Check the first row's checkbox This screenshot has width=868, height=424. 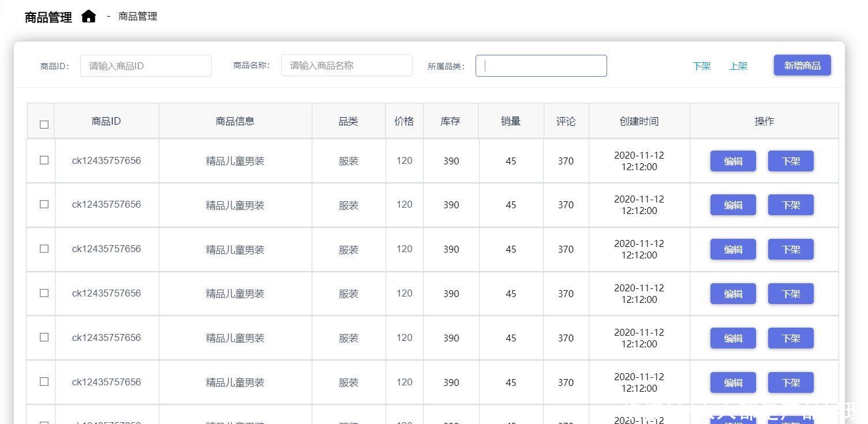44,160
